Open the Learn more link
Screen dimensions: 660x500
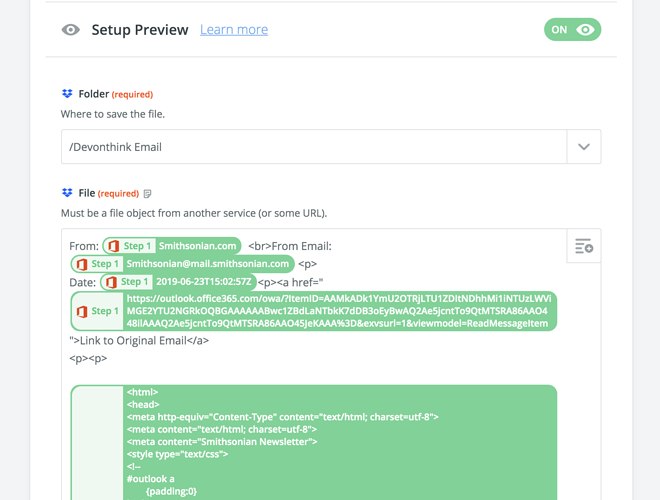coord(234,29)
